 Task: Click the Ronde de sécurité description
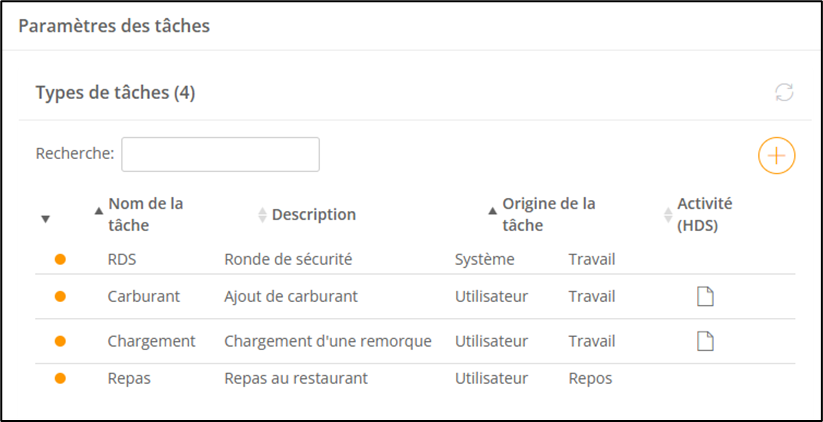(x=288, y=259)
